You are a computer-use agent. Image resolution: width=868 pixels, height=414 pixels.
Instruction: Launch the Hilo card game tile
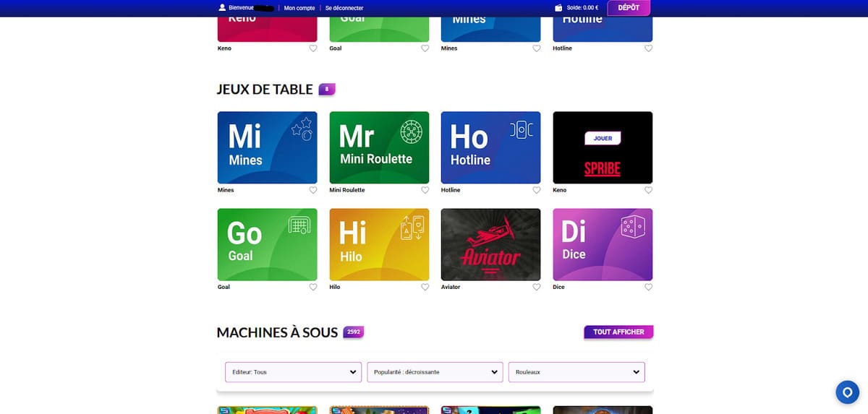(379, 244)
